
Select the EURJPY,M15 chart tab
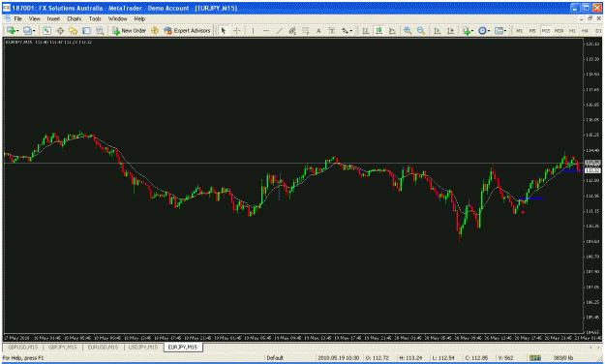[x=183, y=347]
